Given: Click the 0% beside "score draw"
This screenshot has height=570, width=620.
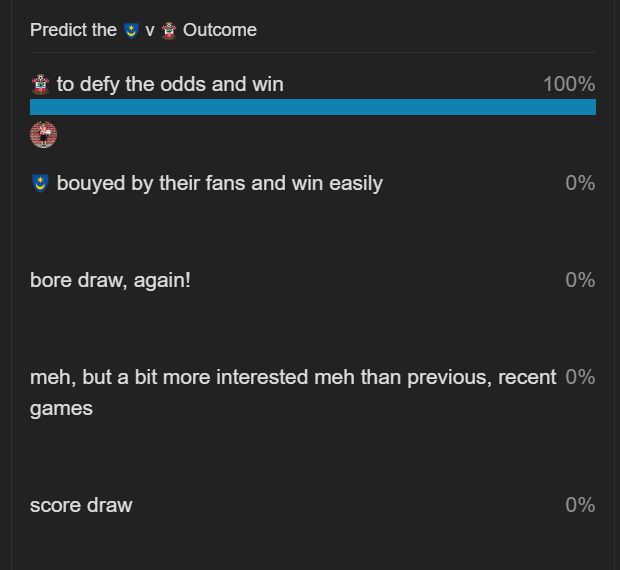Looking at the screenshot, I should pyautogui.click(x=580, y=505).
